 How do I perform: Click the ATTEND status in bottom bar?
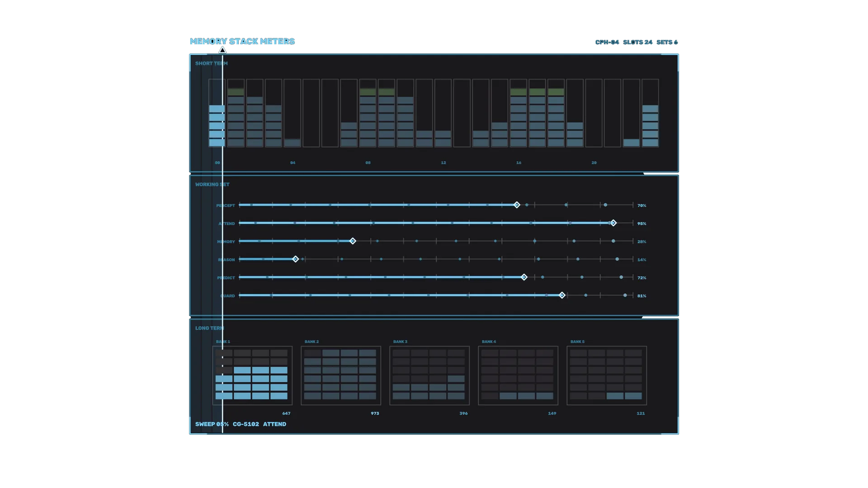tap(274, 424)
